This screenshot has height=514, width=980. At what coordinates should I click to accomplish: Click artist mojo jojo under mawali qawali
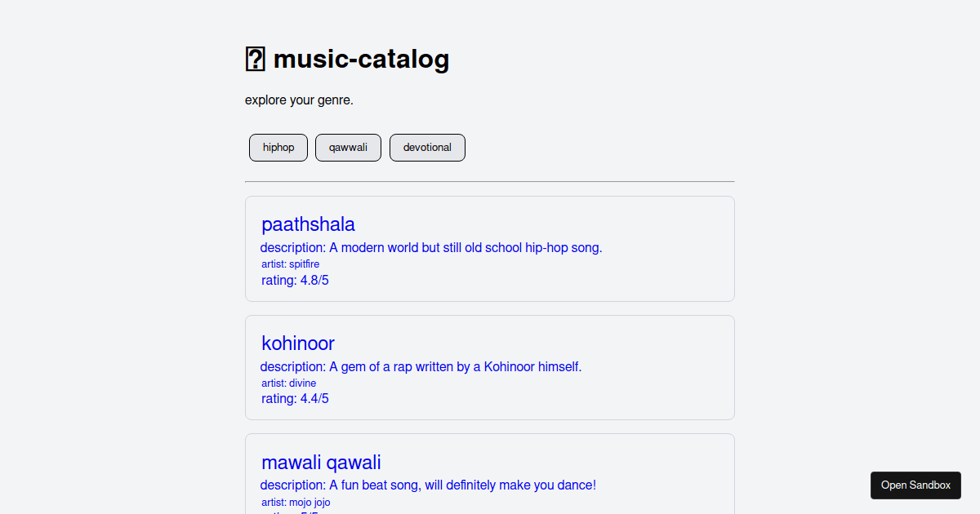tap(295, 502)
